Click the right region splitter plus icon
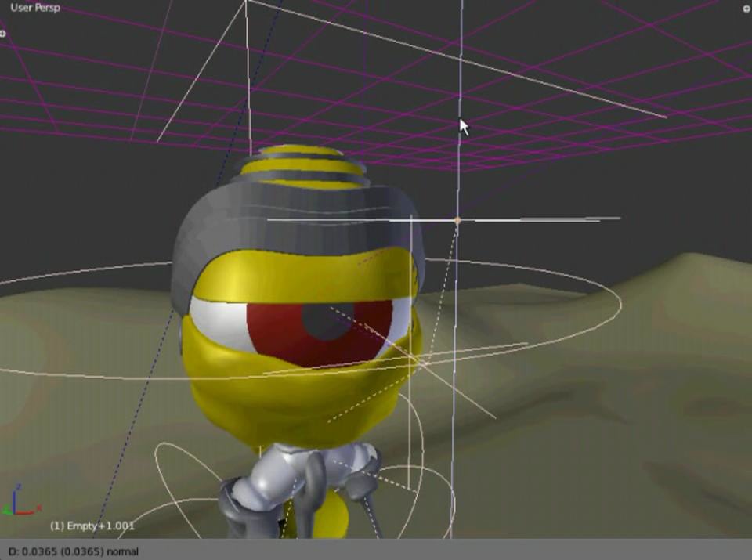 coord(747,9)
